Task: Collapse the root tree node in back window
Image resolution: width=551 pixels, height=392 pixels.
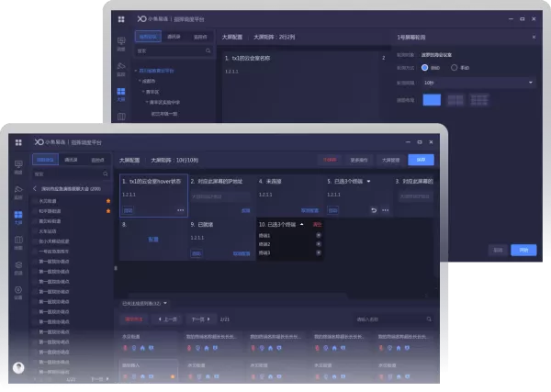Action: coord(136,71)
